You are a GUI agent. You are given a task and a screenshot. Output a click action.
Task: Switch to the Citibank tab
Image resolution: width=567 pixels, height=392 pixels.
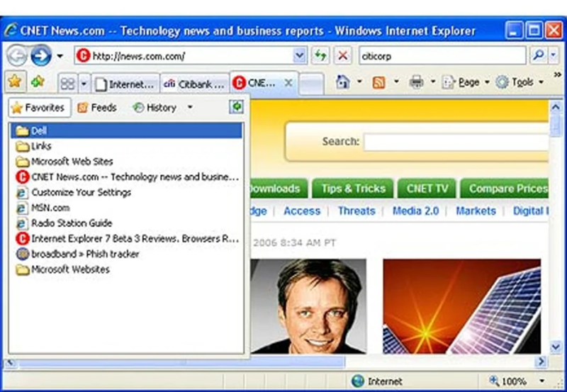pyautogui.click(x=194, y=84)
